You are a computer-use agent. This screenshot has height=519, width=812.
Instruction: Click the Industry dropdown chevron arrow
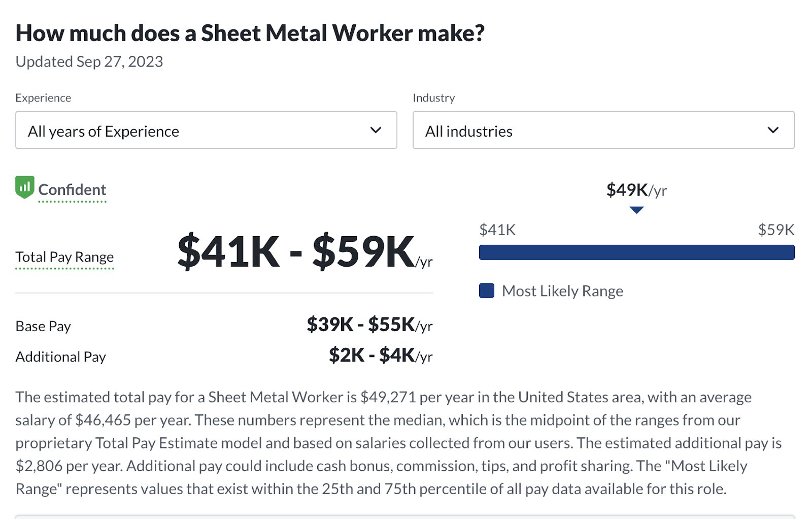[x=773, y=130]
